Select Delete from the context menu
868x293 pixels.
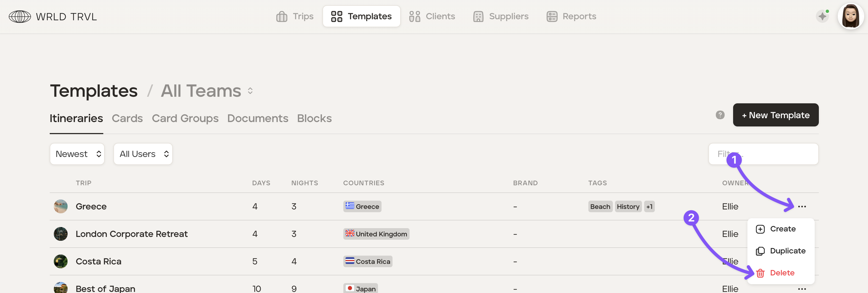tap(781, 273)
